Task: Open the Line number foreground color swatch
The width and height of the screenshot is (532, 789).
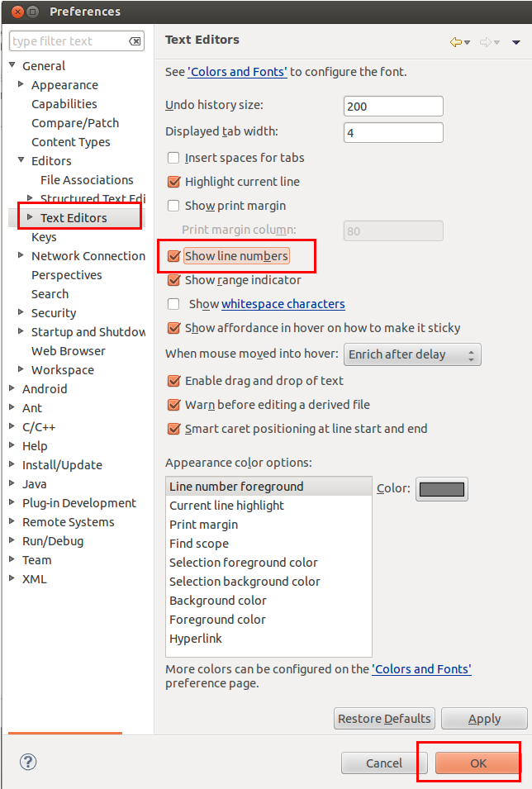Action: click(x=442, y=489)
